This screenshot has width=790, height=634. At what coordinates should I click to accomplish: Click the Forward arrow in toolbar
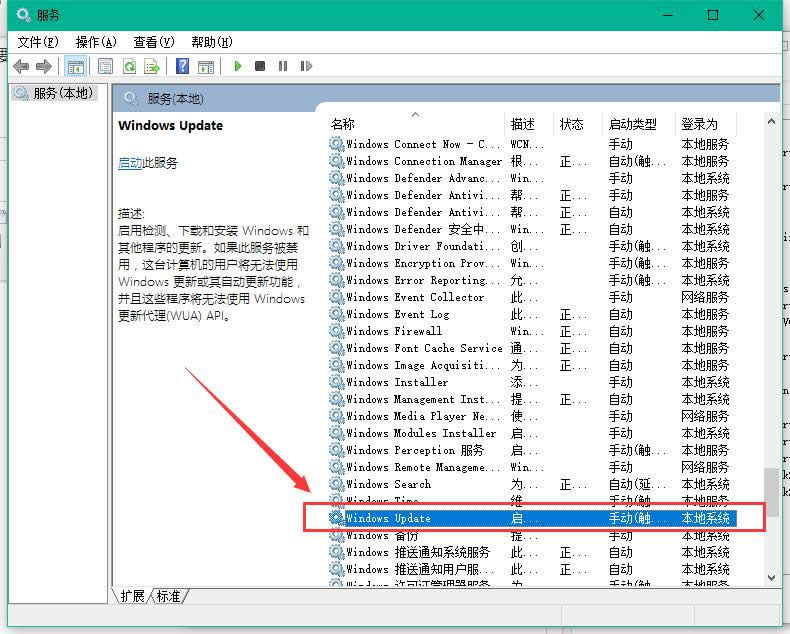coord(44,67)
